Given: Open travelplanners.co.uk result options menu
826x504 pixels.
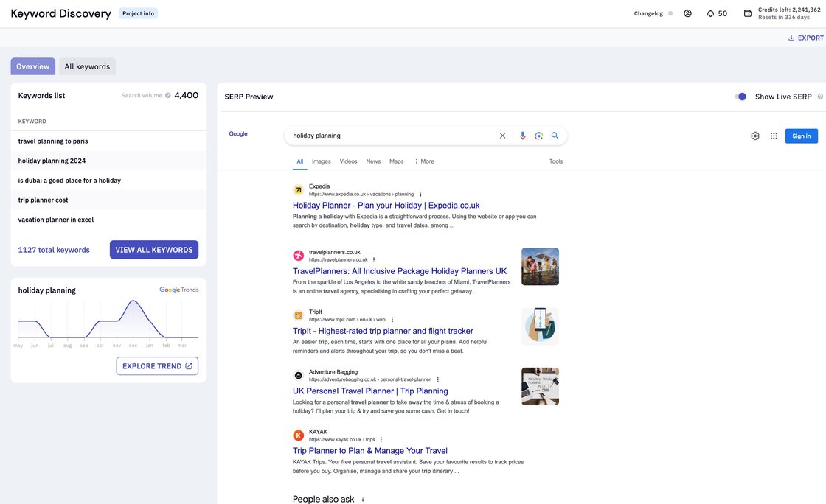Looking at the screenshot, I should (374, 260).
